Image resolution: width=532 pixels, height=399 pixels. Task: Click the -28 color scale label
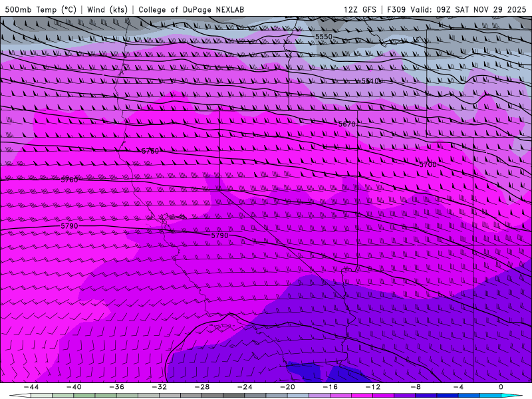point(202,387)
